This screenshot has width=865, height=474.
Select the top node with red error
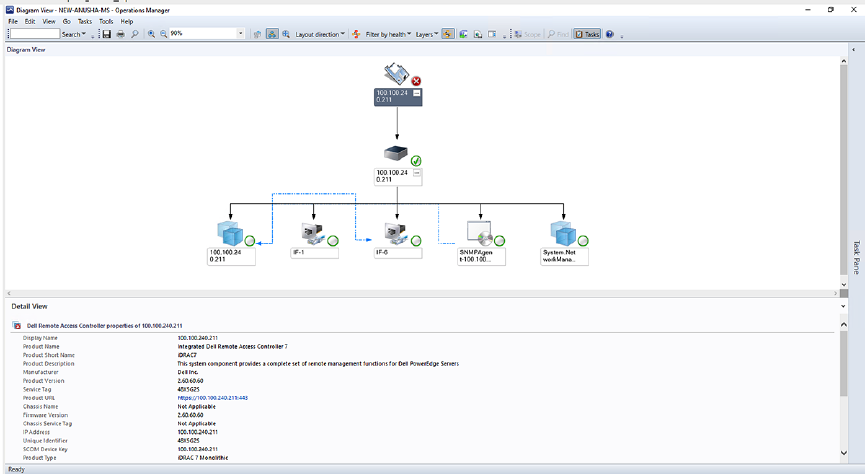click(x=397, y=74)
